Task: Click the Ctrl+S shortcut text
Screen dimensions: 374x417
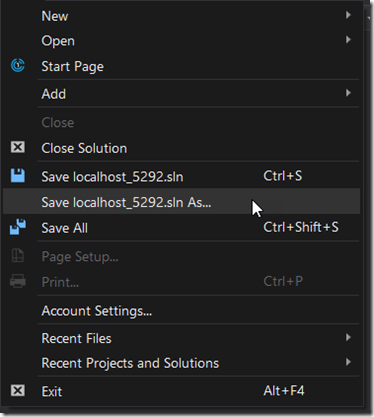Action: click(x=283, y=176)
